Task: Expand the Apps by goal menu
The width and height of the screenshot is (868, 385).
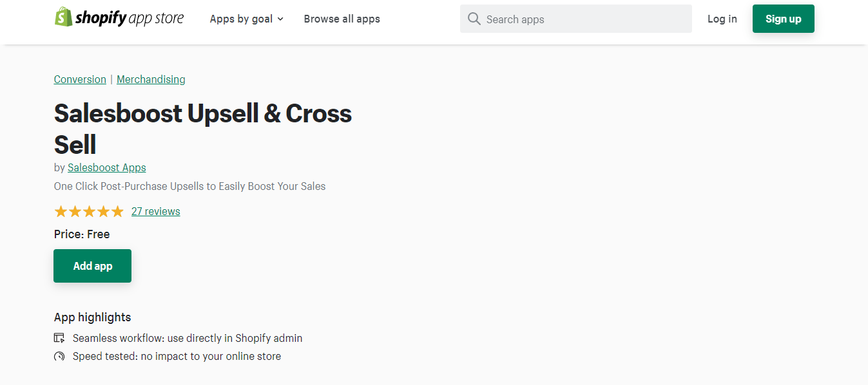Action: click(246, 19)
